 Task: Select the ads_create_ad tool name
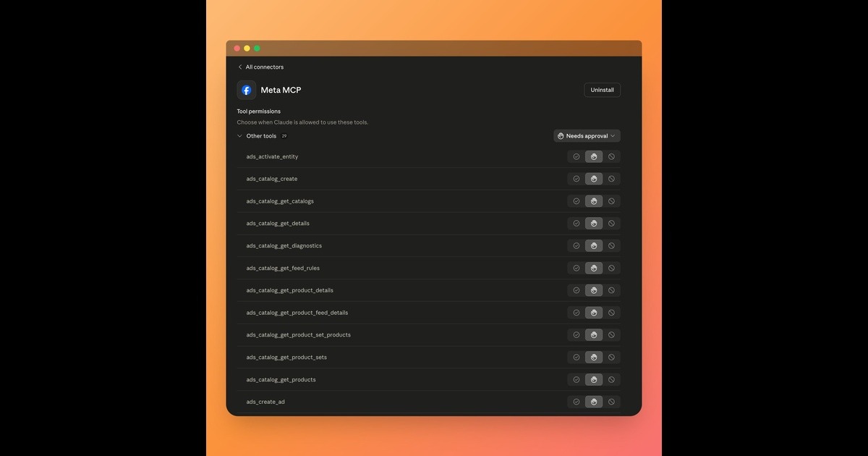pyautogui.click(x=265, y=402)
